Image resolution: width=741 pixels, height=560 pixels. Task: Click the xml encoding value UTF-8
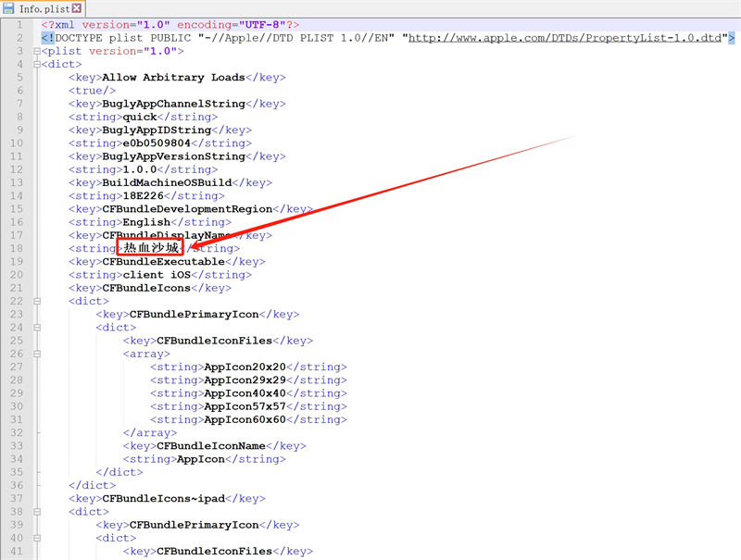click(x=262, y=25)
